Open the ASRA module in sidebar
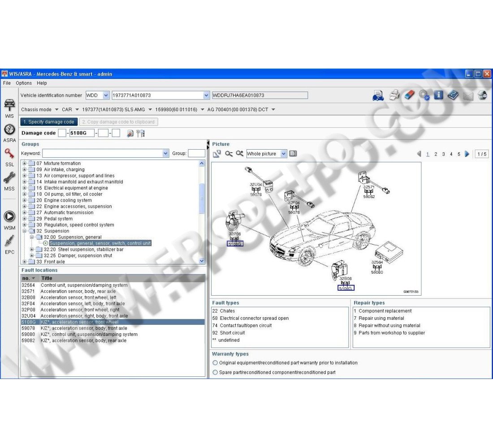Viewport: 493px width, 448px height. 9,133
